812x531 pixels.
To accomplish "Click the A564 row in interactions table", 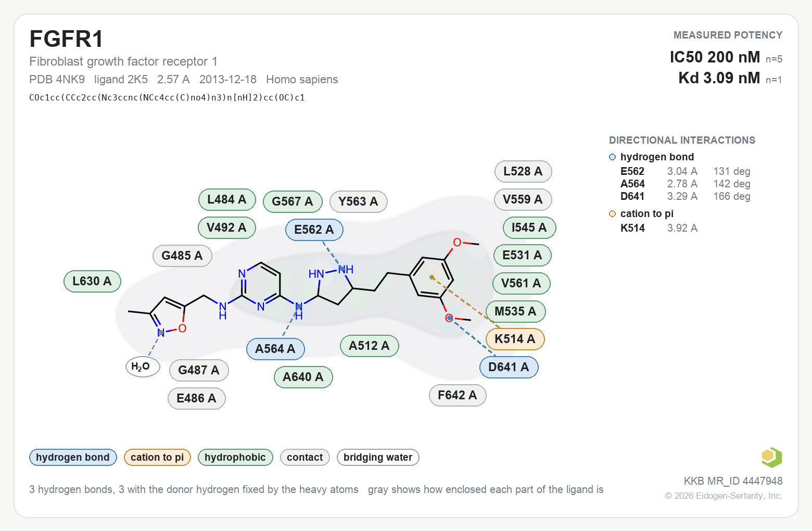I will pos(686,184).
